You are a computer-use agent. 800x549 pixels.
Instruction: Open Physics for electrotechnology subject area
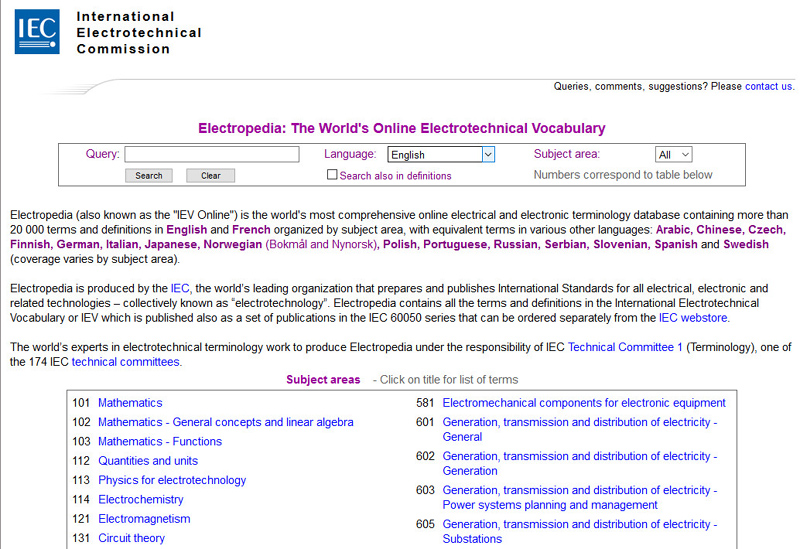(172, 481)
